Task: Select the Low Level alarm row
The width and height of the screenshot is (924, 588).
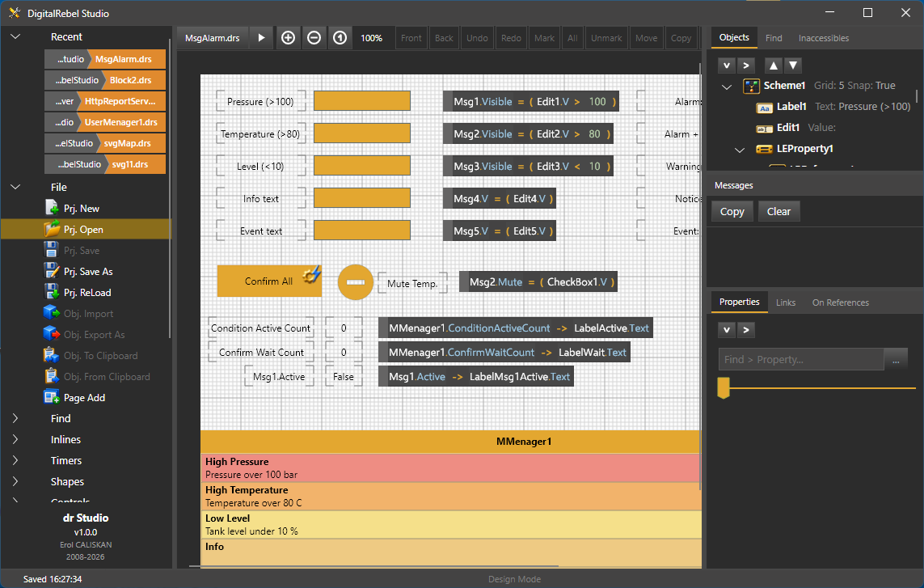Action: tap(451, 524)
